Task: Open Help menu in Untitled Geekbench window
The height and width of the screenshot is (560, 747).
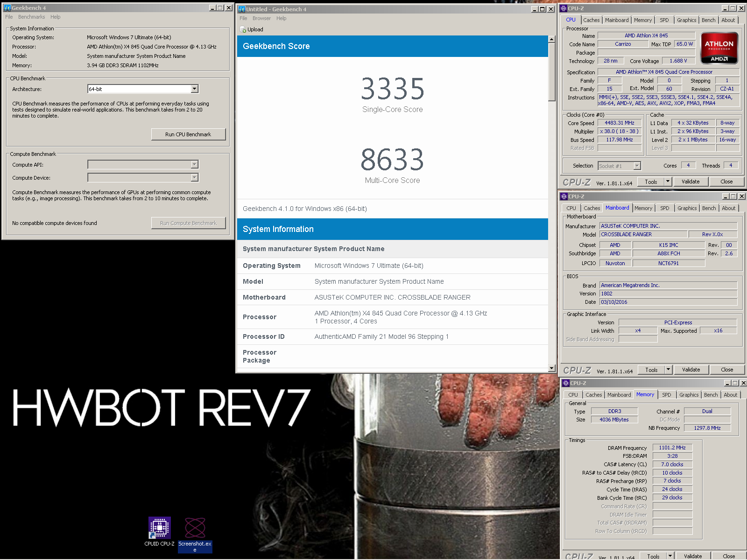Action: point(281,18)
